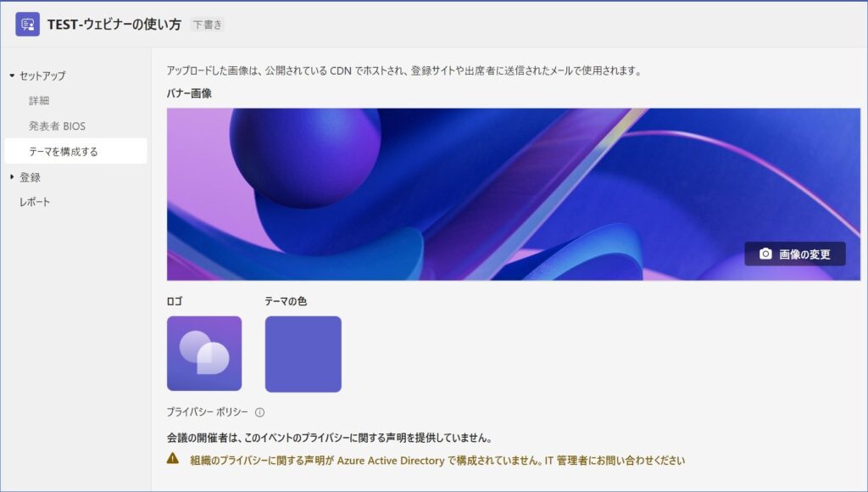
Task: Click the プライバシー ポリシー label
Action: coord(207,412)
